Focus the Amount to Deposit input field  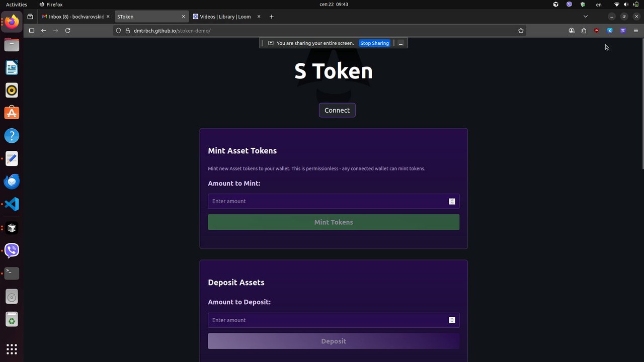click(x=327, y=320)
